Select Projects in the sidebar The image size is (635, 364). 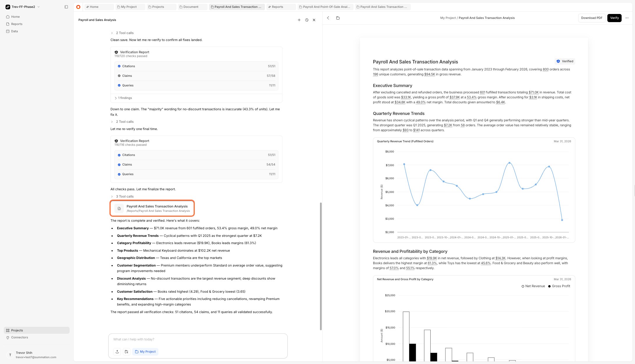point(37,330)
